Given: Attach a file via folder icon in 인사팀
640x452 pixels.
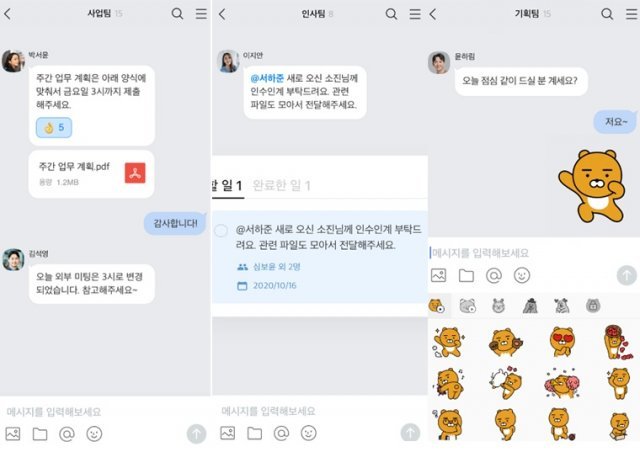Looking at the screenshot, I should (255, 433).
